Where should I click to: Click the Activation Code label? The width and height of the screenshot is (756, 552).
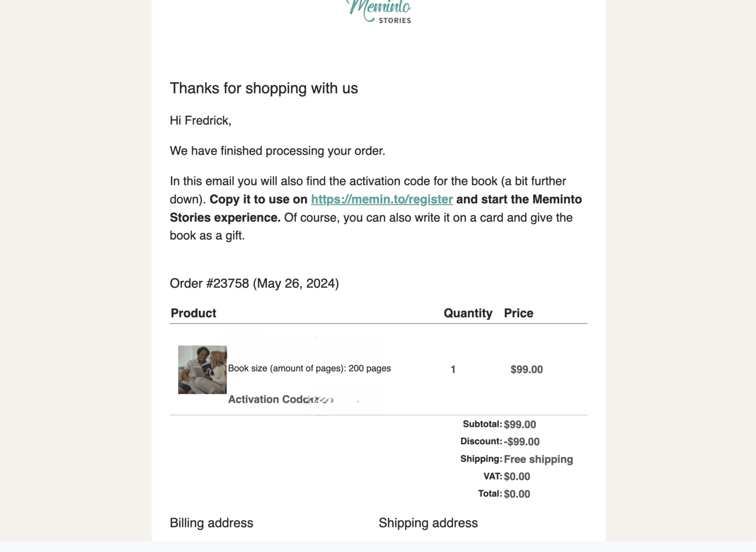pyautogui.click(x=268, y=399)
